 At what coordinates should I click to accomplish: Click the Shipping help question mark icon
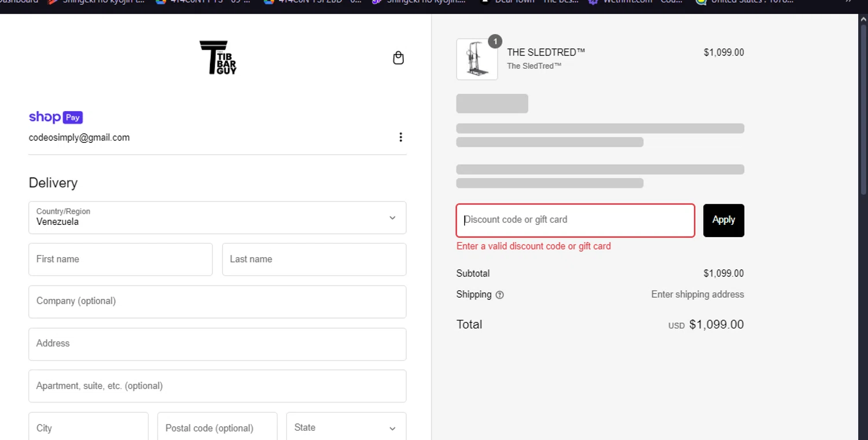click(500, 295)
